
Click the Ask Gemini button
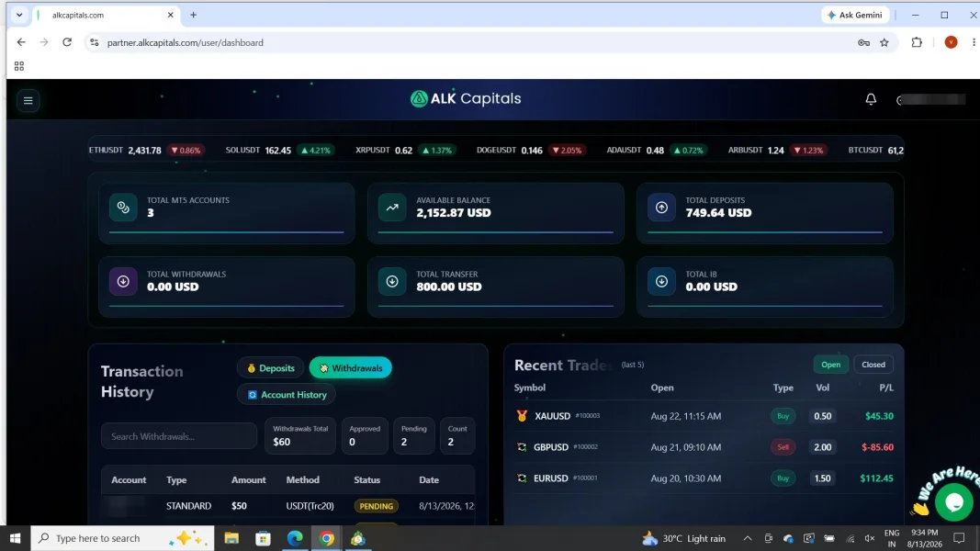pos(854,15)
